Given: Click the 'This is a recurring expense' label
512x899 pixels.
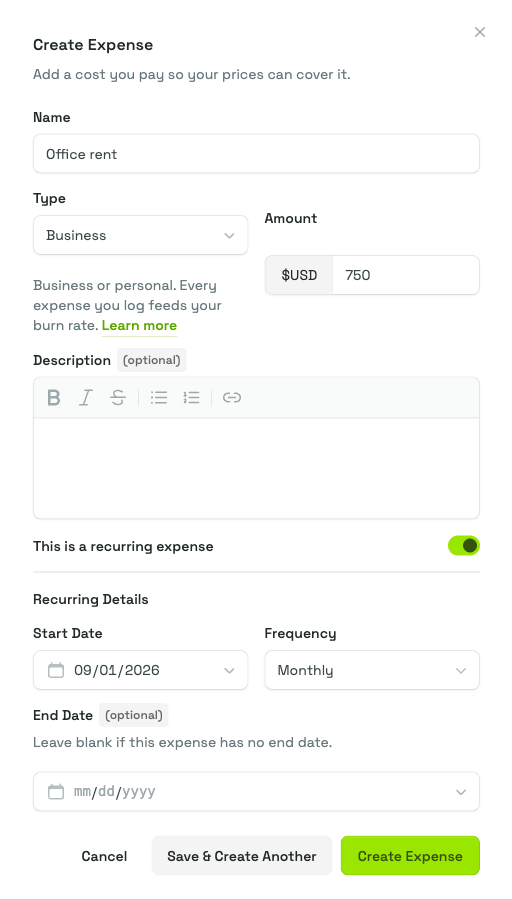Looking at the screenshot, I should (x=123, y=546).
